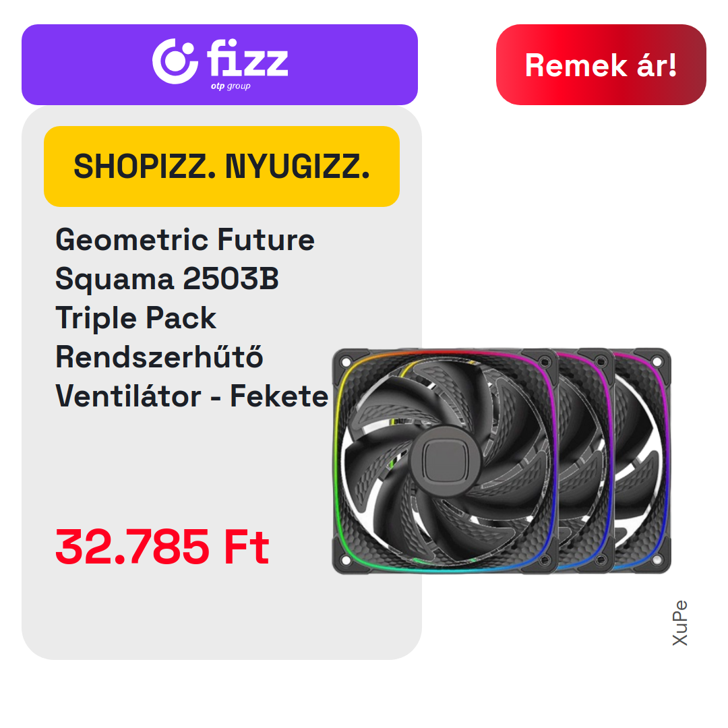
Task: Click the fizz circular logo icon
Action: point(175,61)
